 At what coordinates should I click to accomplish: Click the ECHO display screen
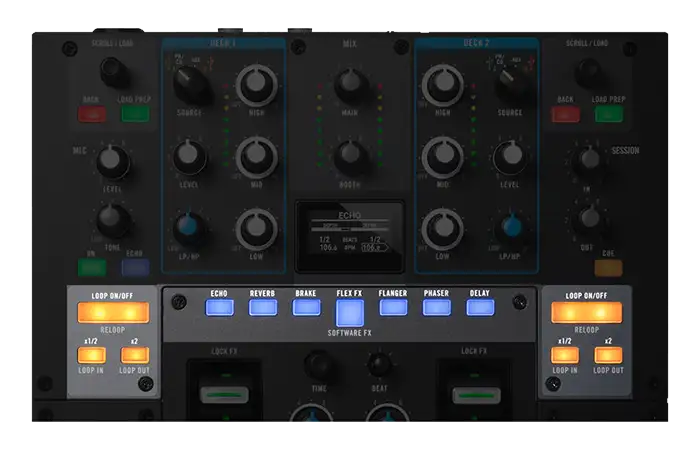(350, 236)
